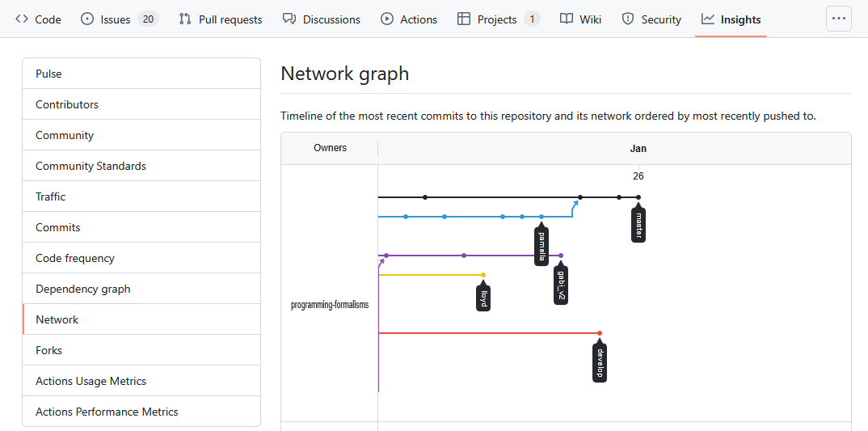Screen dimensions: 868x431
Task: Switch to the Actions tab
Action: pos(408,19)
